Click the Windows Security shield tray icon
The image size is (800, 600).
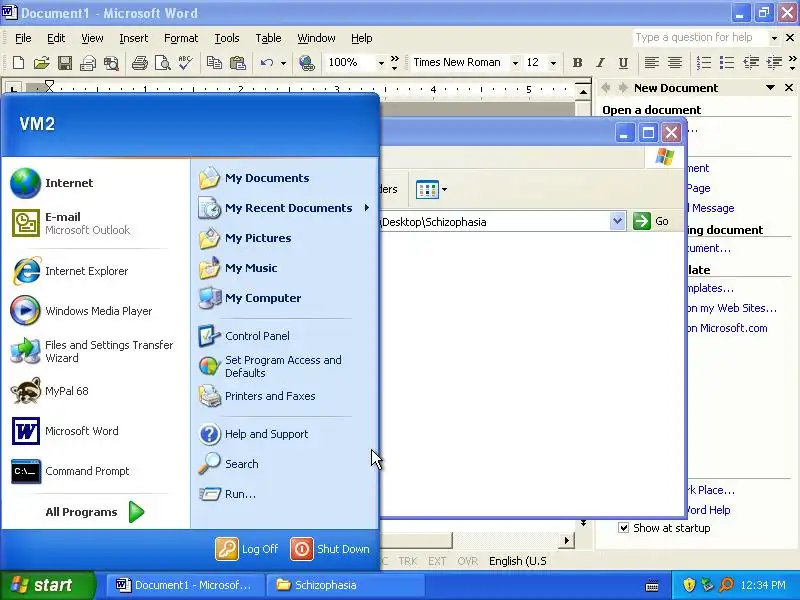pyautogui.click(x=689, y=585)
